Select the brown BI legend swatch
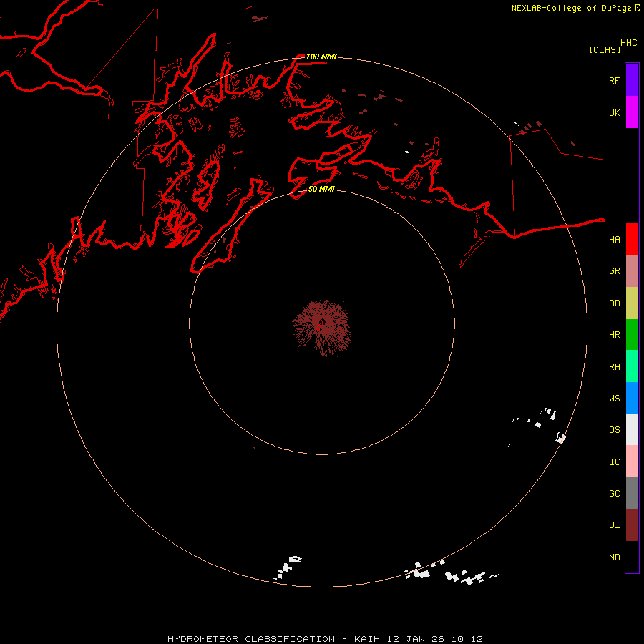 632,525
